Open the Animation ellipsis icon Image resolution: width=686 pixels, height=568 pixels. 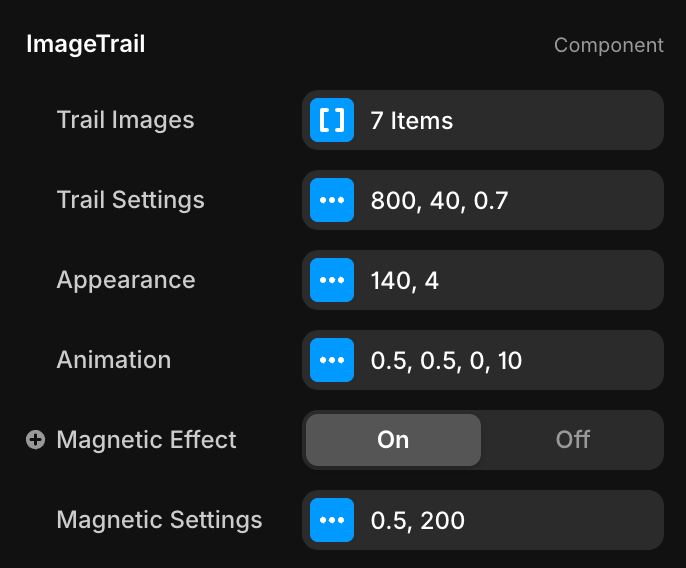click(x=331, y=360)
